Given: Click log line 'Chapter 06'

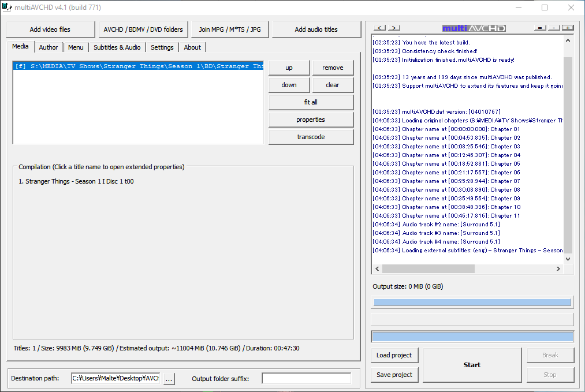Looking at the screenshot, I should (x=446, y=172).
